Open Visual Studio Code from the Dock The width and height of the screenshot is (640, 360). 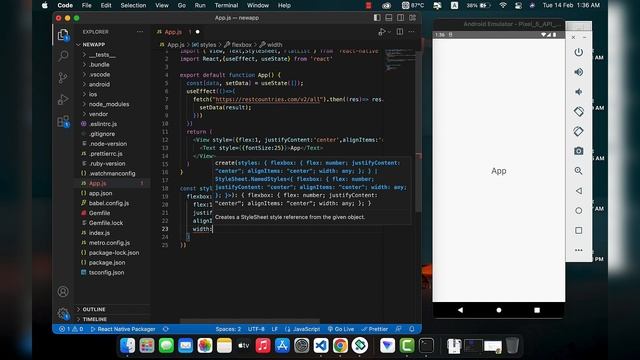pyautogui.click(x=321, y=346)
